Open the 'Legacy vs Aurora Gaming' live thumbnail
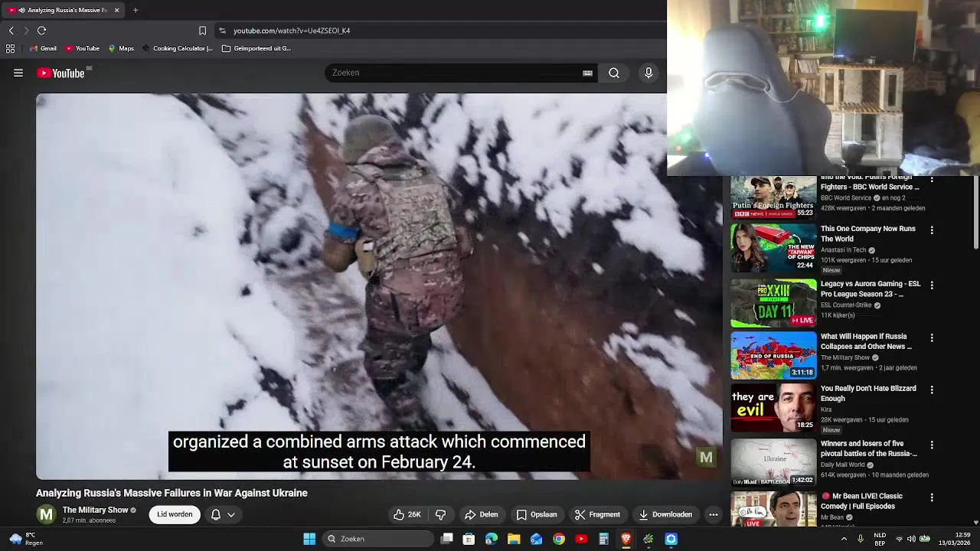This screenshot has width=980, height=551. (x=773, y=303)
